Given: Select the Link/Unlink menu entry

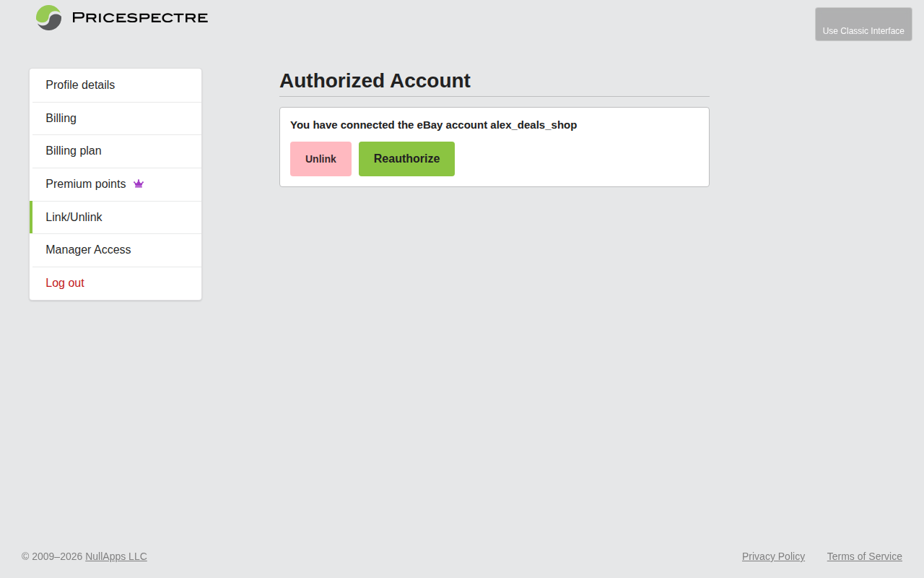Looking at the screenshot, I should click(74, 217).
